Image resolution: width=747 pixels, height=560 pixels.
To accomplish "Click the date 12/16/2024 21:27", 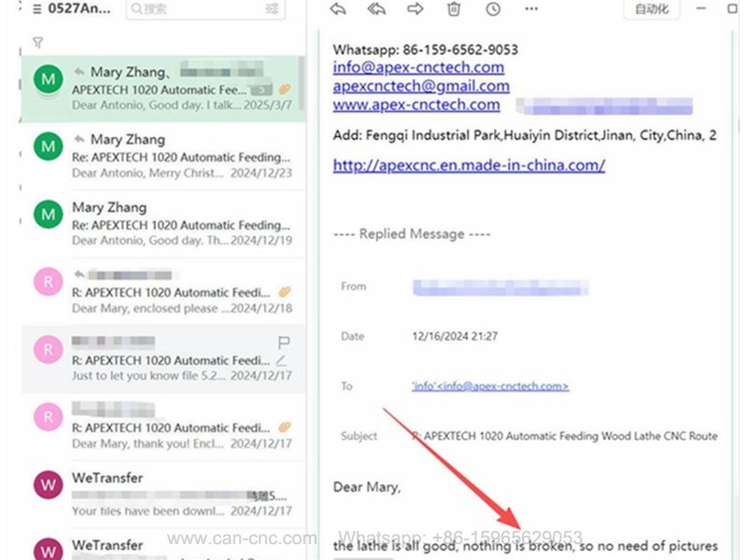I will coord(455,336).
